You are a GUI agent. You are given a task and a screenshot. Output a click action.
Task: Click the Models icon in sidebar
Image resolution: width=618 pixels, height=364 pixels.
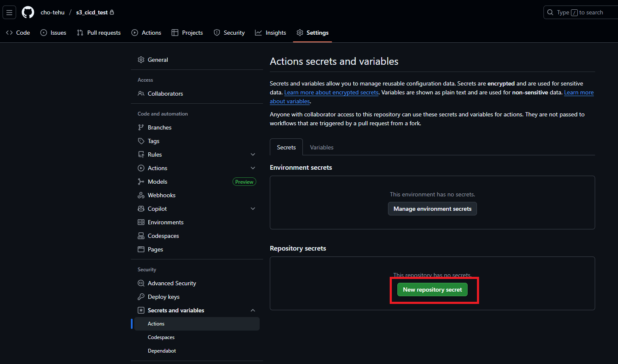tap(141, 182)
